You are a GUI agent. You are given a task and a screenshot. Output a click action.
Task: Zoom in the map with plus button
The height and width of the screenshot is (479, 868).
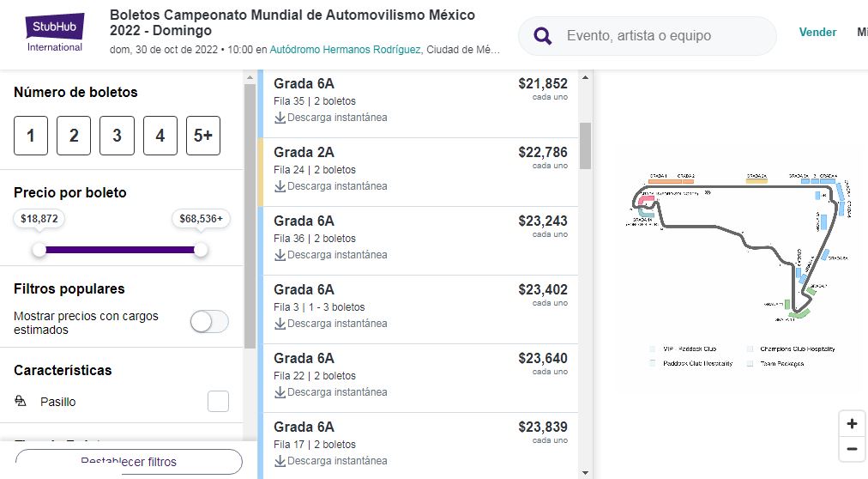click(x=852, y=424)
